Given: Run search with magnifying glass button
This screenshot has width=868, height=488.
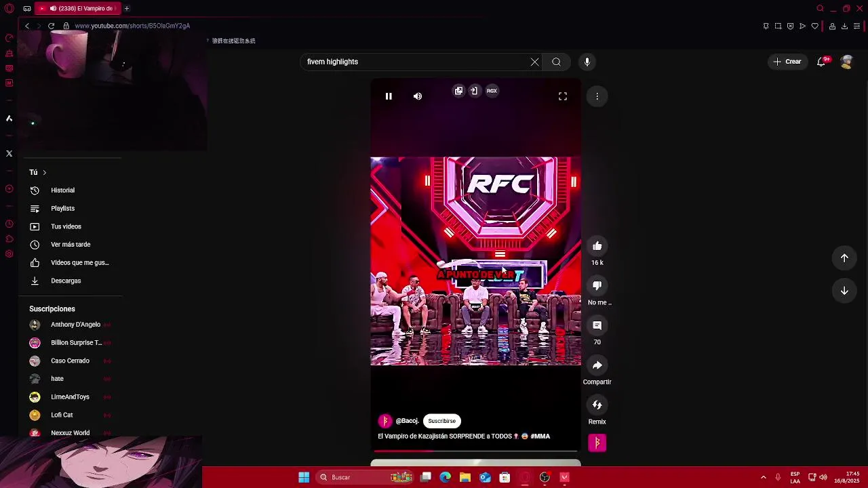Looking at the screenshot, I should coord(556,62).
